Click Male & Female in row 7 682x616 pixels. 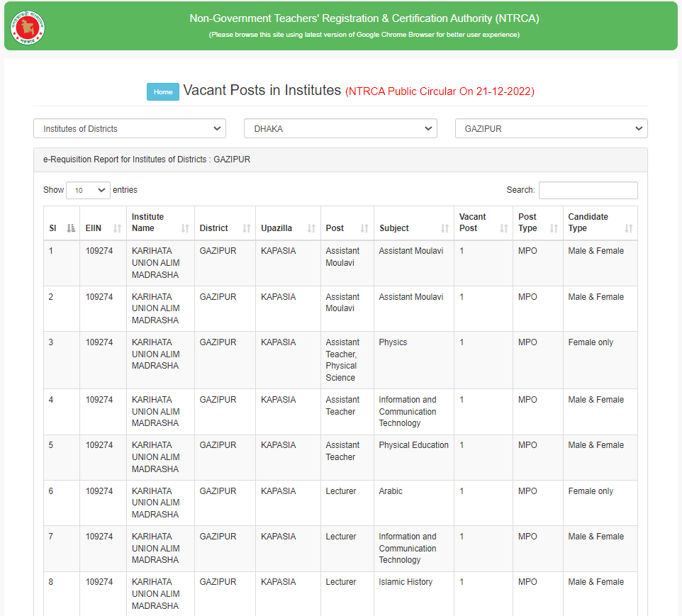pyautogui.click(x=596, y=537)
